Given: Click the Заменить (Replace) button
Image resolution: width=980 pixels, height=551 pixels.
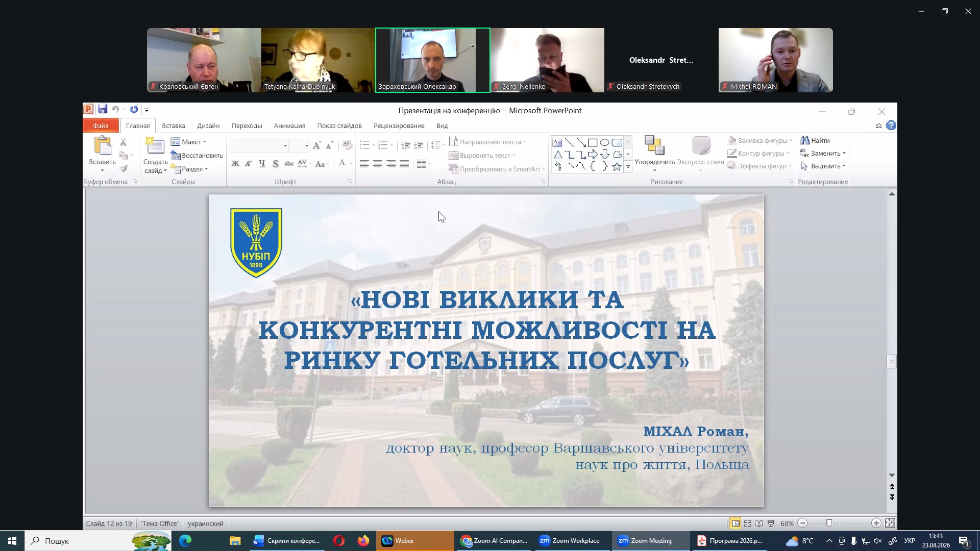Looking at the screenshot, I should [823, 154].
